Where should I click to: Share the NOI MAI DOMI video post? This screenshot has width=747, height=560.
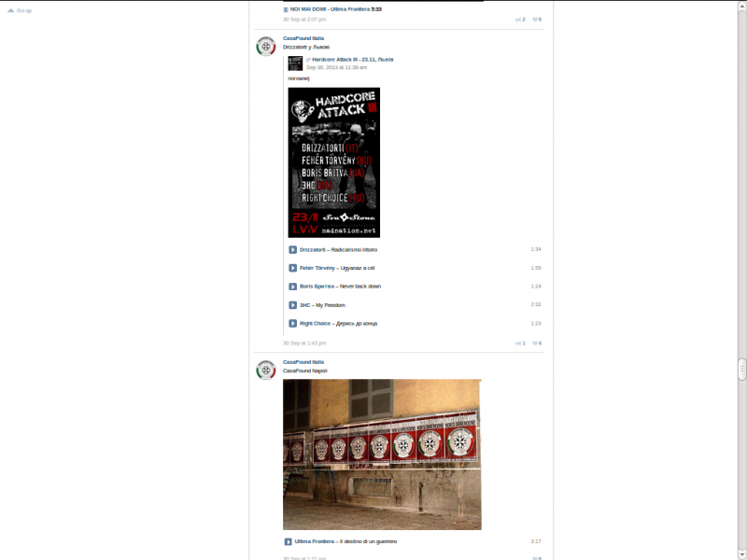519,20
